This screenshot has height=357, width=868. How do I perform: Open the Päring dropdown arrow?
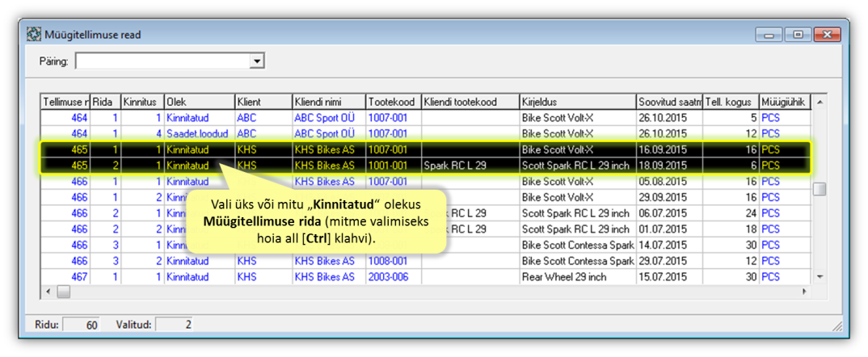pos(256,61)
